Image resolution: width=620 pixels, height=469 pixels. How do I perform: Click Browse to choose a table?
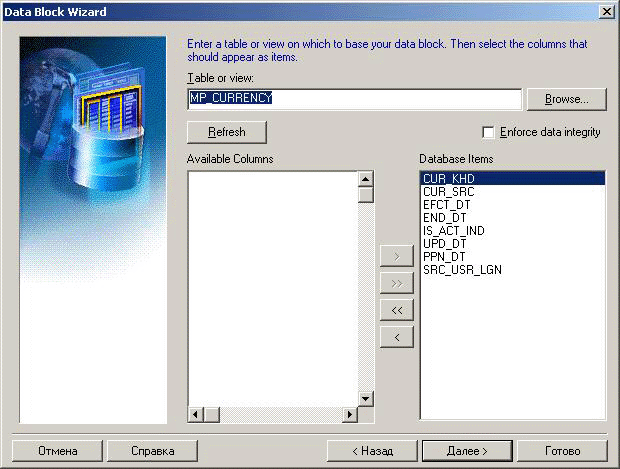pos(566,99)
